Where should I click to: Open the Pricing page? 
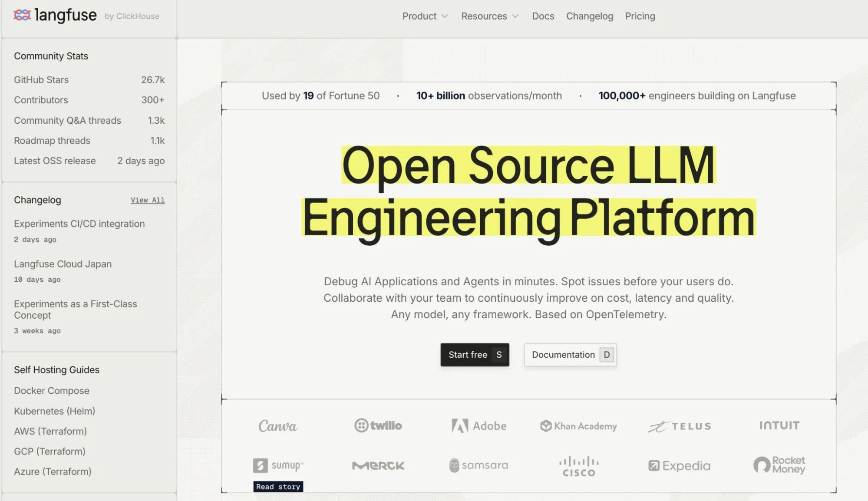(x=640, y=16)
